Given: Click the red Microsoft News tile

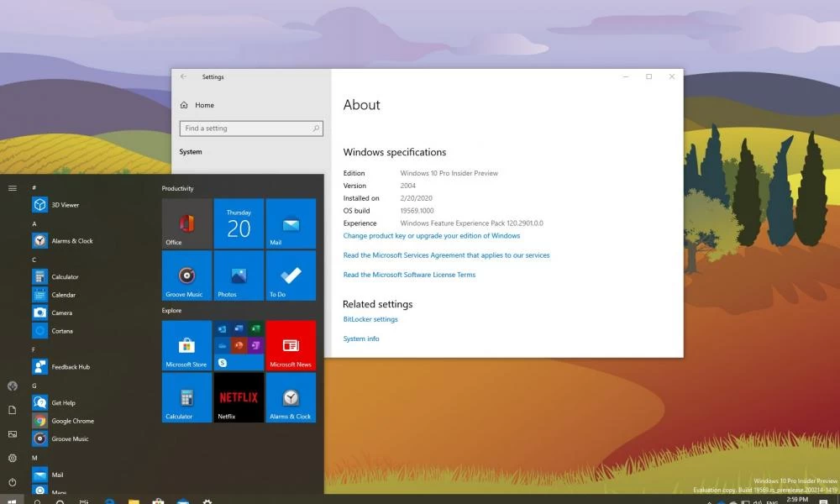Looking at the screenshot, I should 291,345.
